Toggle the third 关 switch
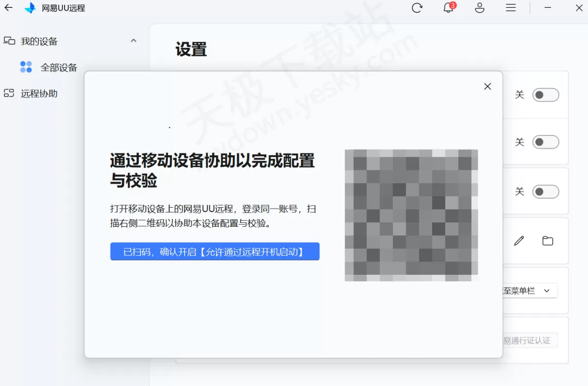588x386 pixels. (x=546, y=192)
